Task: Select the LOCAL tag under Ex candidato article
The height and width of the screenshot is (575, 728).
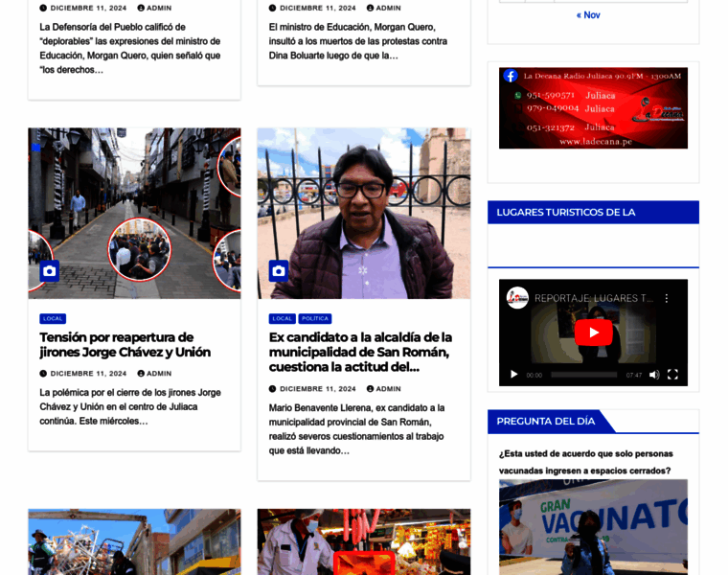Action: [283, 318]
